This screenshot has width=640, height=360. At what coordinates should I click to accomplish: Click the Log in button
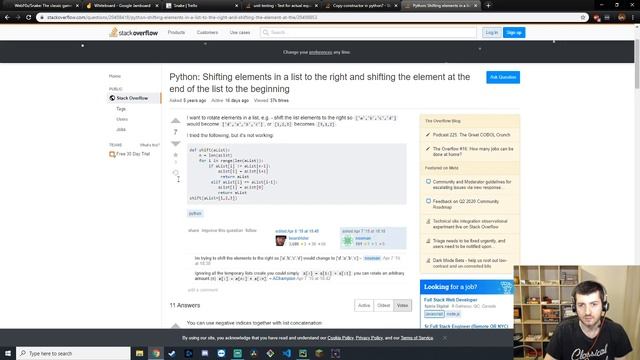tap(491, 32)
